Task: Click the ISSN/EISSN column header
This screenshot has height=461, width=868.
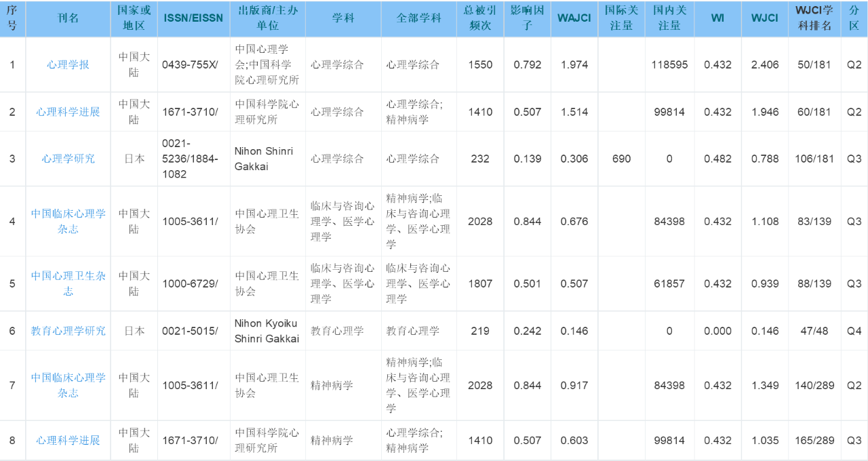Action: (193, 18)
